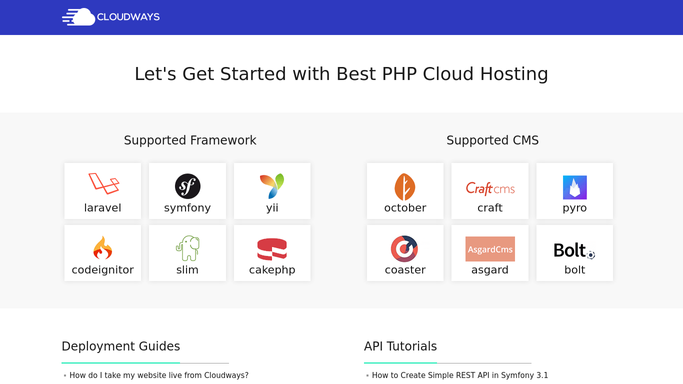Click the AsgardCms logo tile
Viewport: 683px width, 384px height.
[x=490, y=253]
